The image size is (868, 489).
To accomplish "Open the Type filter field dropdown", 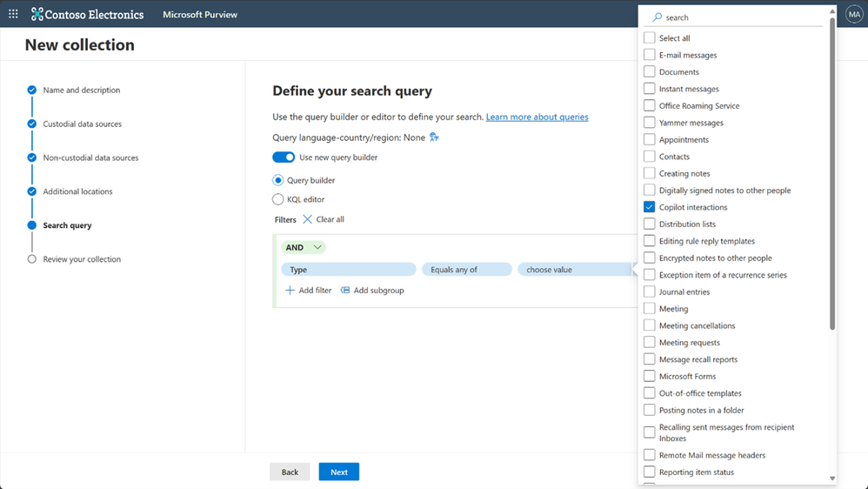I will coord(348,270).
